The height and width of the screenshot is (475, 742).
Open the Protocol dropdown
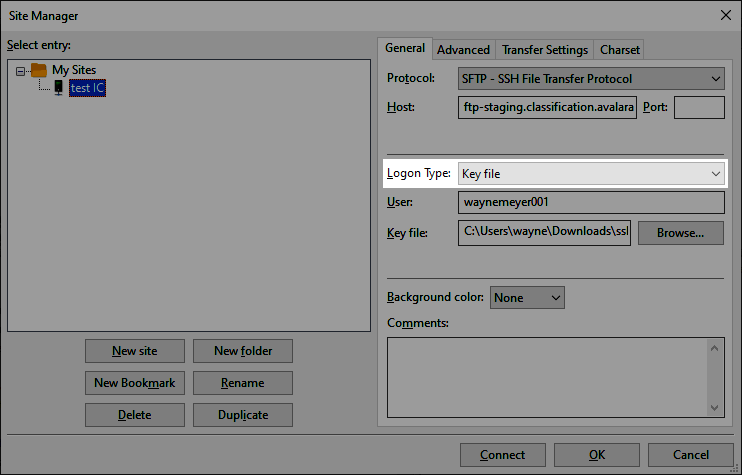(591, 78)
